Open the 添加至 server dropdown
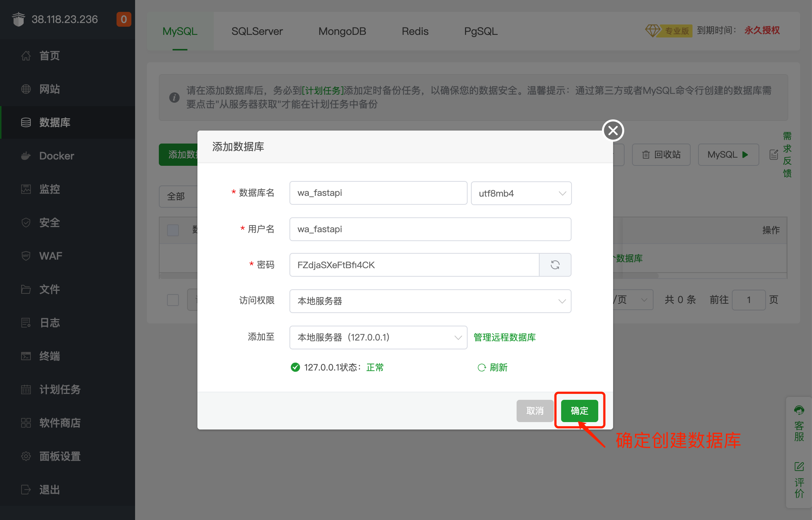812x520 pixels. (x=378, y=338)
